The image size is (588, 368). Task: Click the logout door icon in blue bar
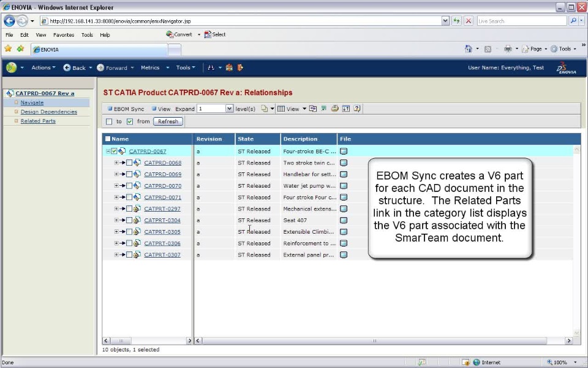coord(240,67)
